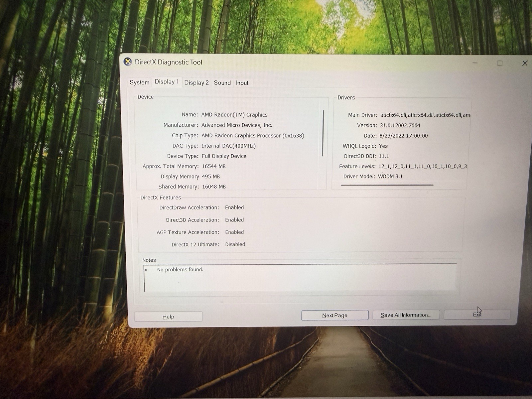Click total memory value '16544 MB'

(x=214, y=166)
